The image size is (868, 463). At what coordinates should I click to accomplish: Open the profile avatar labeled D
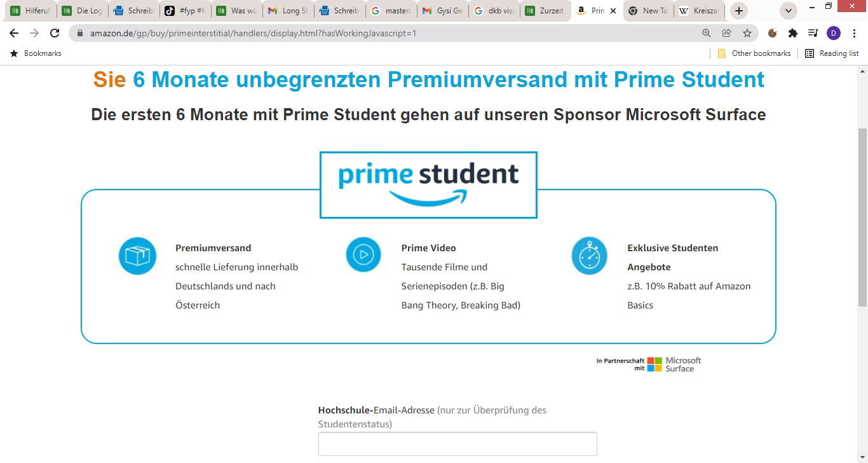(834, 33)
